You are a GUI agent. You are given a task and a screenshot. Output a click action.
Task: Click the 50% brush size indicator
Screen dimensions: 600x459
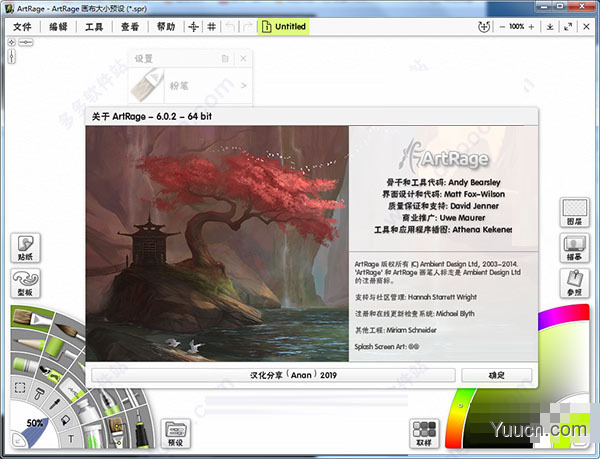pyautogui.click(x=34, y=423)
